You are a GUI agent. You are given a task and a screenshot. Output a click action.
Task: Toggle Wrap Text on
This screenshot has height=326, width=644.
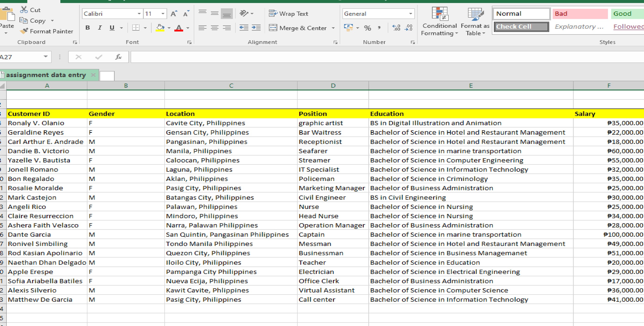click(288, 13)
